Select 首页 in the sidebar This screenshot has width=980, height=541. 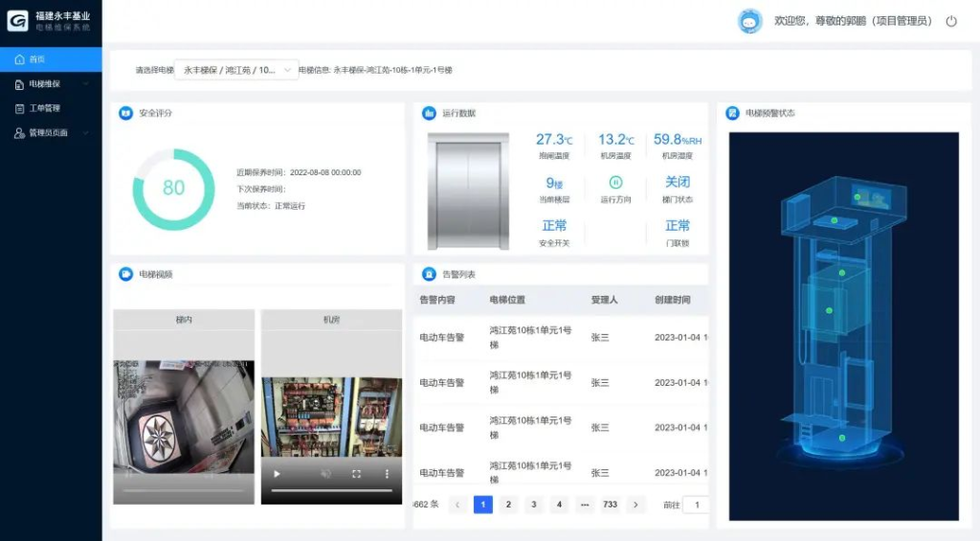tap(36, 59)
